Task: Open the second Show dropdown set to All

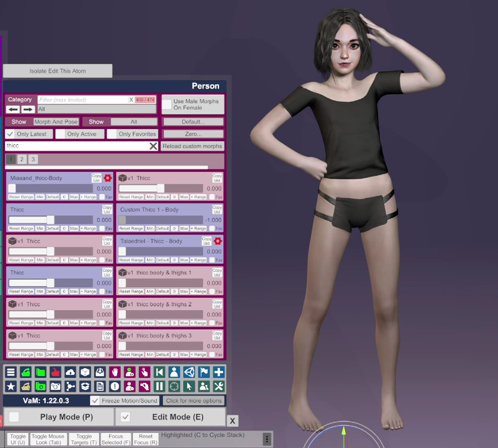Action: click(x=133, y=121)
